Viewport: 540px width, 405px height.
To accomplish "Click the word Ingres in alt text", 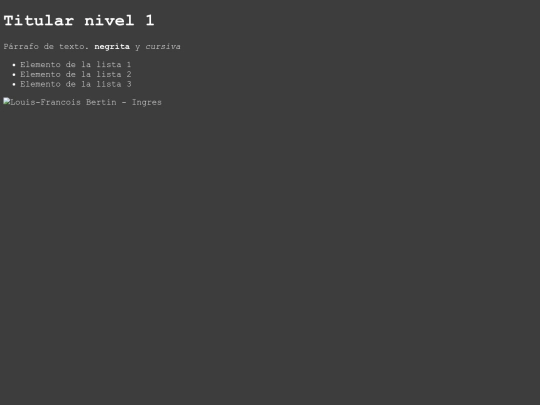I will 147,103.
